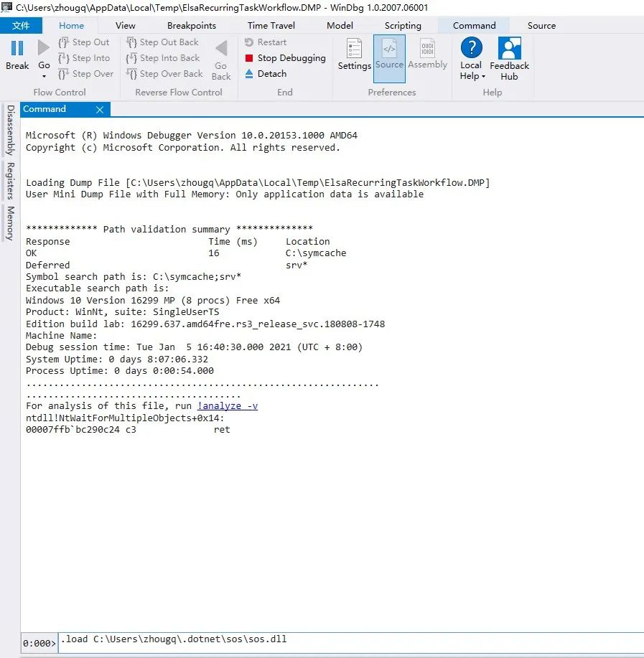
Task: Click the Go play icon
Action: tap(44, 47)
